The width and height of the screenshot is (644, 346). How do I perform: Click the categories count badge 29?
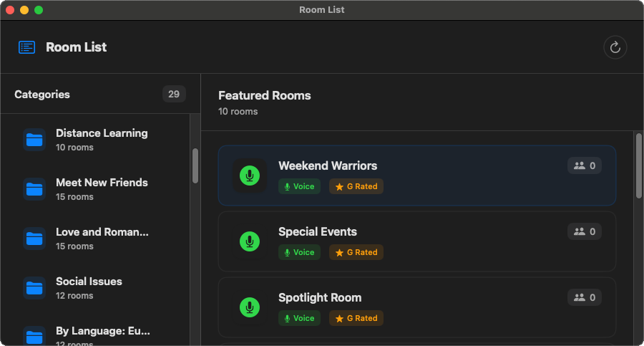tap(174, 95)
